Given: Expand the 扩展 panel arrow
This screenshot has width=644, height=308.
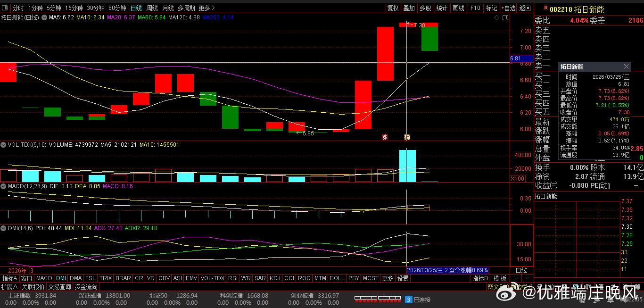Looking at the screenshot, I should click(9, 287).
